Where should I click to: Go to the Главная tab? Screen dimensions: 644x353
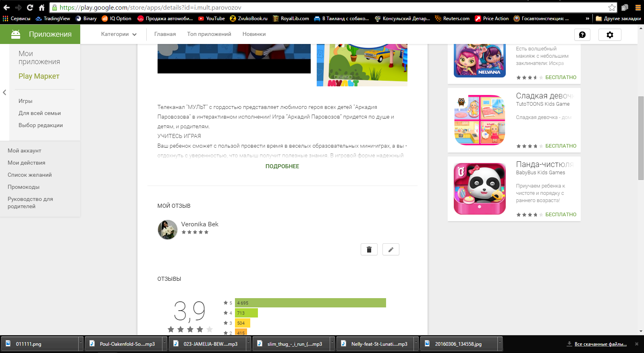click(x=165, y=34)
